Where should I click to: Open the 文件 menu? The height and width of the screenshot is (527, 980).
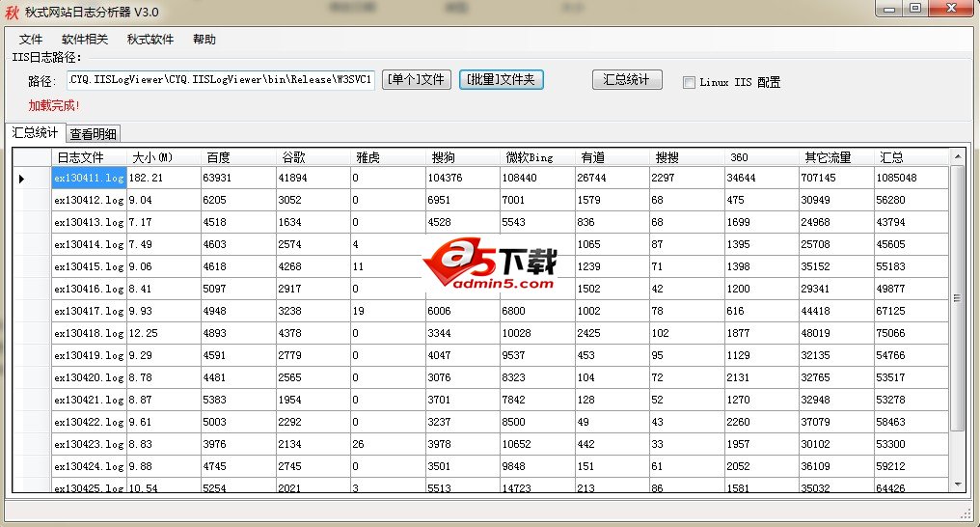pyautogui.click(x=31, y=40)
